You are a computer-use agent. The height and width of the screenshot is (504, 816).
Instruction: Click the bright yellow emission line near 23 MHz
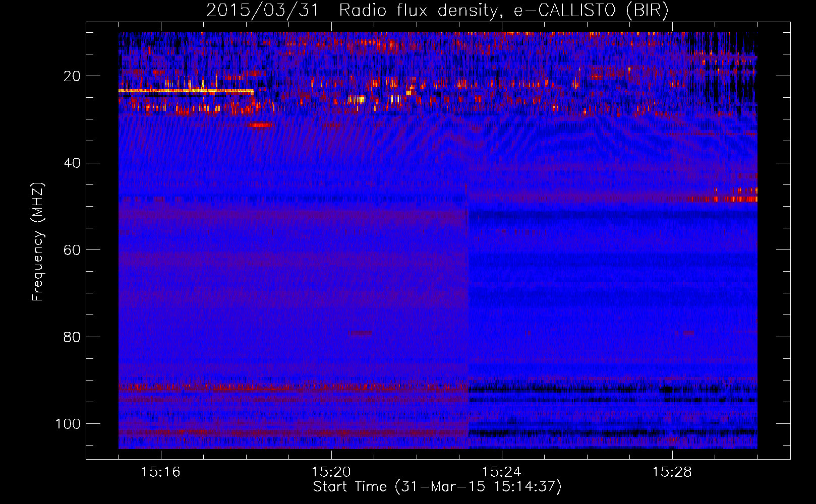point(186,91)
